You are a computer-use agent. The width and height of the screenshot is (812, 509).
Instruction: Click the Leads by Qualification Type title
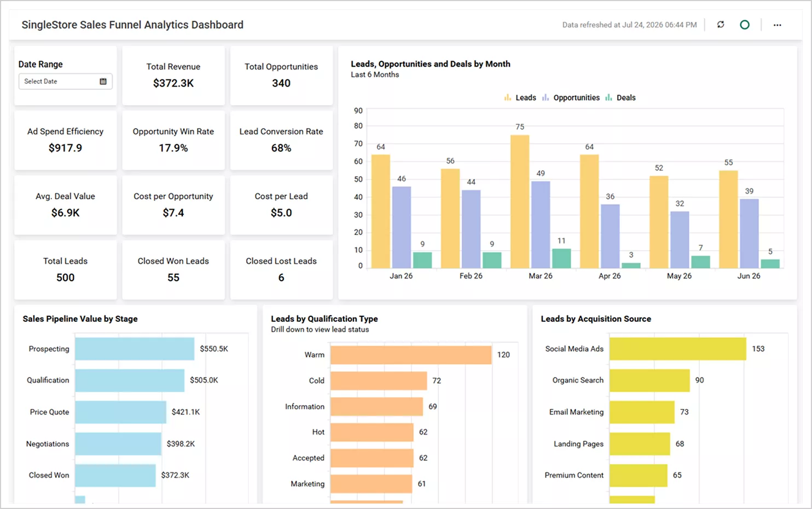coord(324,319)
